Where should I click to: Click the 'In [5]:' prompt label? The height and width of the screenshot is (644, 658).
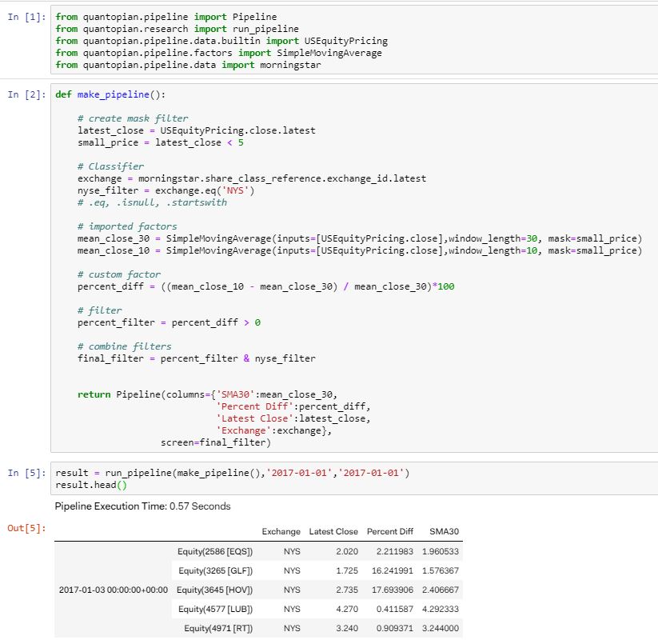pos(26,473)
